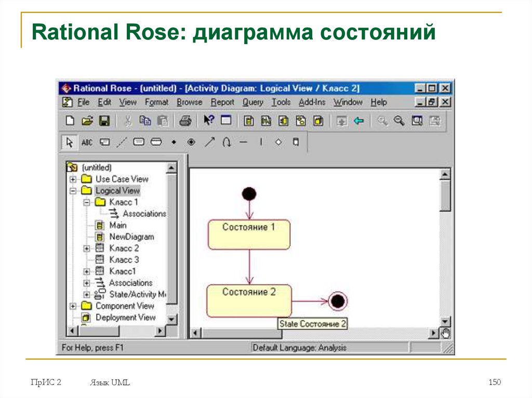Open the File menu
Viewport: 532px width, 398px height.
(x=84, y=102)
